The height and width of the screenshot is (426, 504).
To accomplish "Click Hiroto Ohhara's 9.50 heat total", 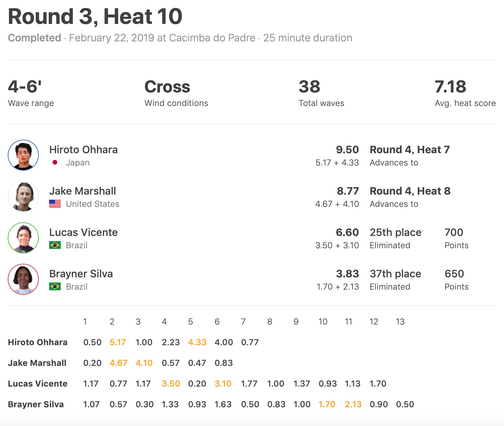I will (347, 150).
